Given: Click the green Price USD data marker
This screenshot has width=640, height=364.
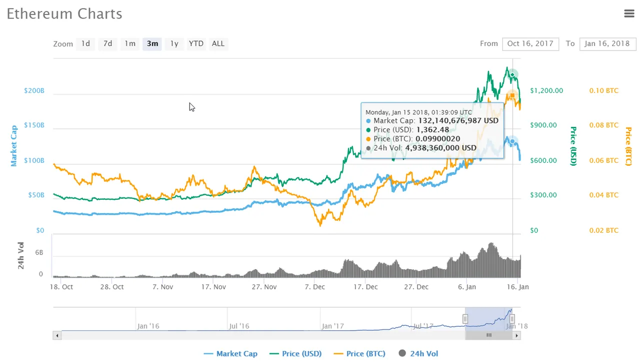Looking at the screenshot, I should pyautogui.click(x=512, y=75).
